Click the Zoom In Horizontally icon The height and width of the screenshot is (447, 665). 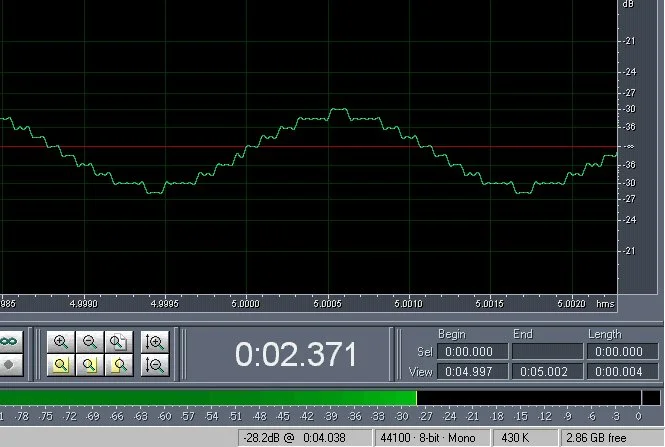pyautogui.click(x=61, y=342)
